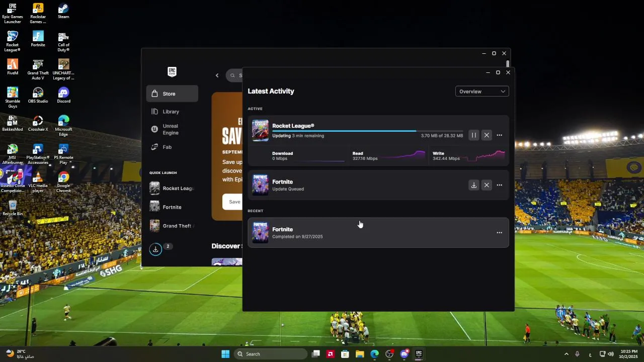Image resolution: width=644 pixels, height=362 pixels.
Task: Cancel the Rocket League update
Action: tap(487, 135)
